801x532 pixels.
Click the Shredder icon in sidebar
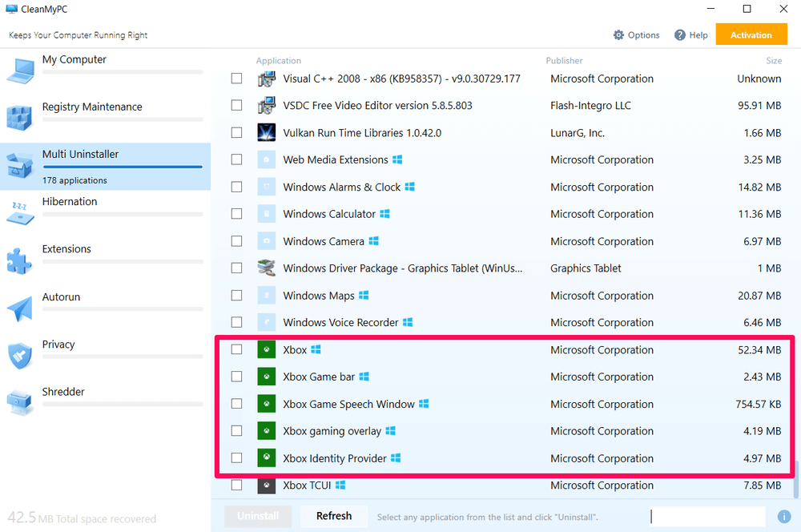click(x=20, y=401)
